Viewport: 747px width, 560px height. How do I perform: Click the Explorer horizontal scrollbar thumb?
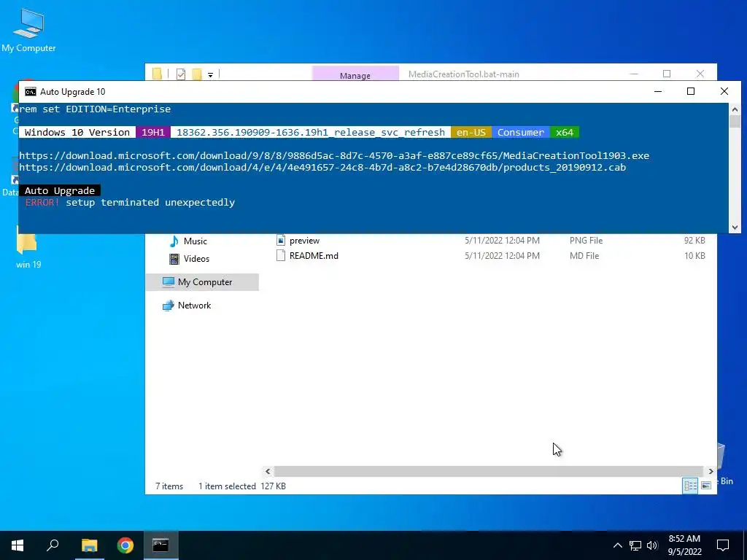point(488,471)
